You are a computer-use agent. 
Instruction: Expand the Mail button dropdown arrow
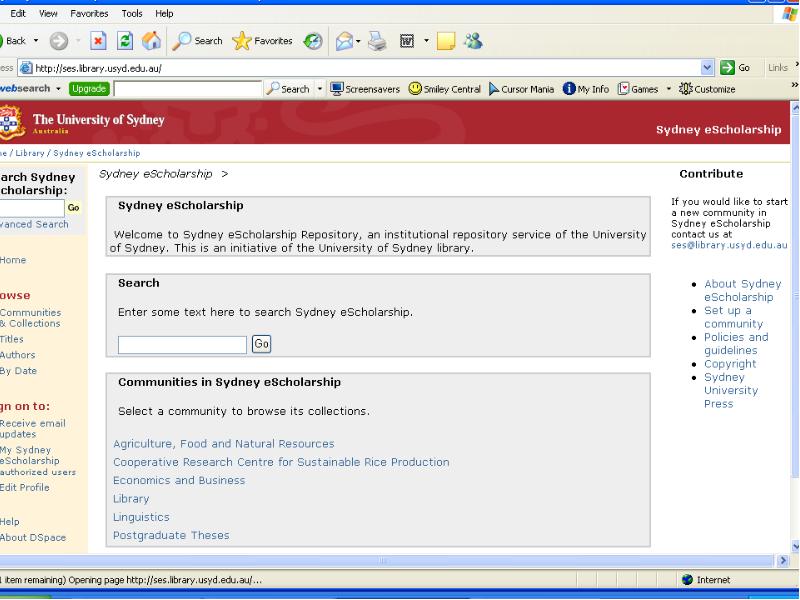358,41
